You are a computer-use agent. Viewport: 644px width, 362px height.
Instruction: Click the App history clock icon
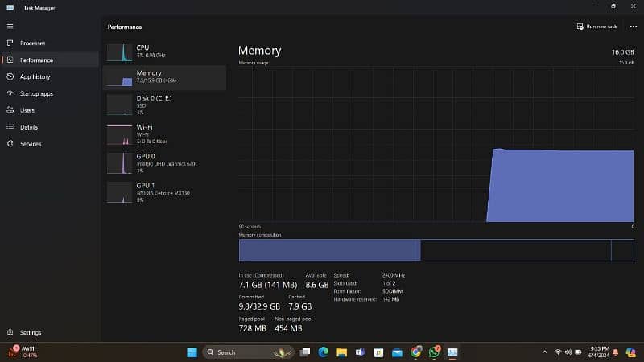tap(10, 76)
